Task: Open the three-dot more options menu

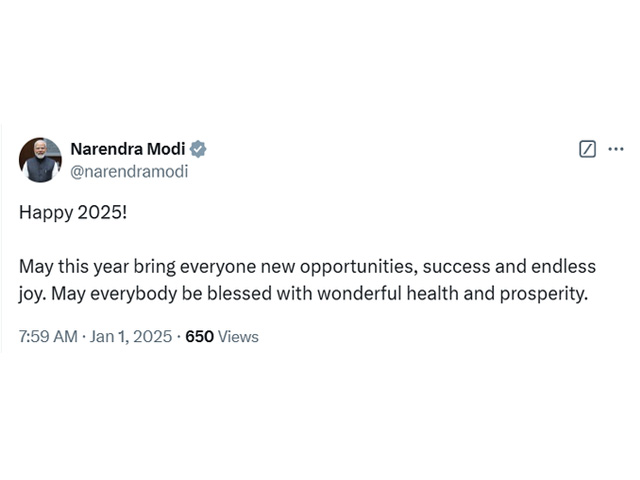Action: pos(616,149)
